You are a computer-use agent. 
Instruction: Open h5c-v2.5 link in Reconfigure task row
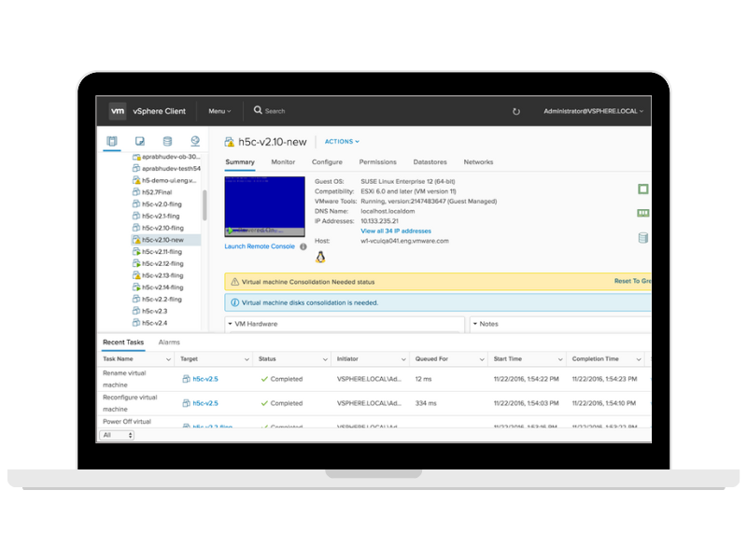[x=205, y=403]
